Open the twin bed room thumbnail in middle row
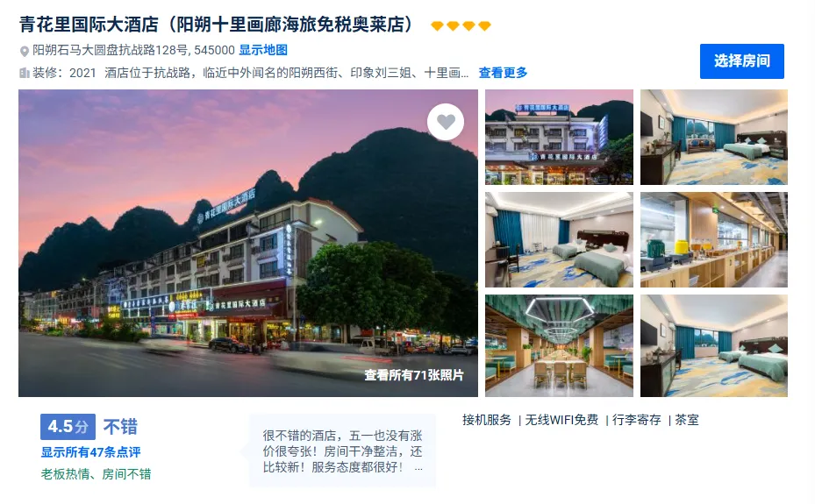 pos(559,240)
